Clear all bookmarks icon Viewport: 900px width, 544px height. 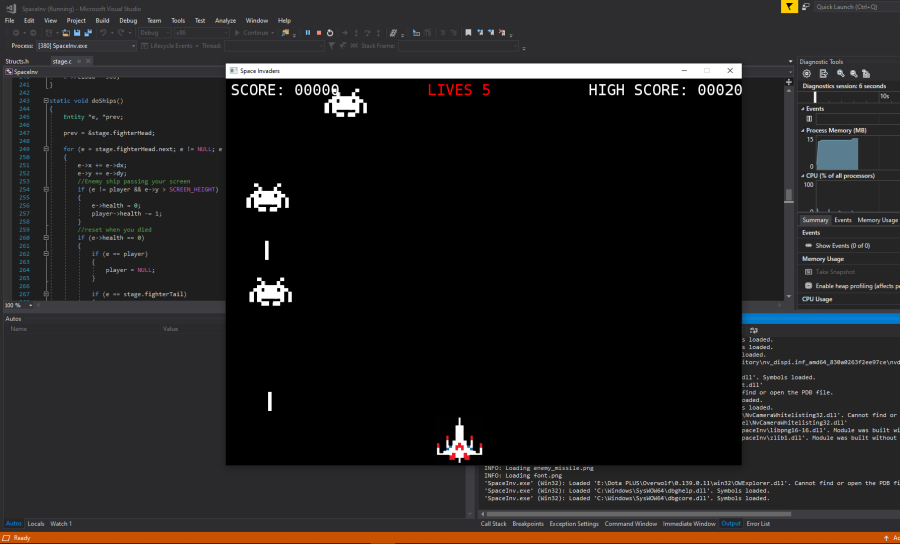(502, 33)
